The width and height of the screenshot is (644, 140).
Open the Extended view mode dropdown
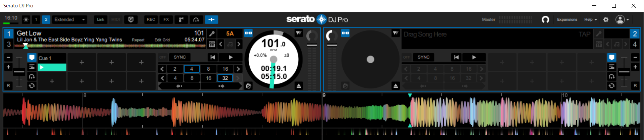pos(70,20)
